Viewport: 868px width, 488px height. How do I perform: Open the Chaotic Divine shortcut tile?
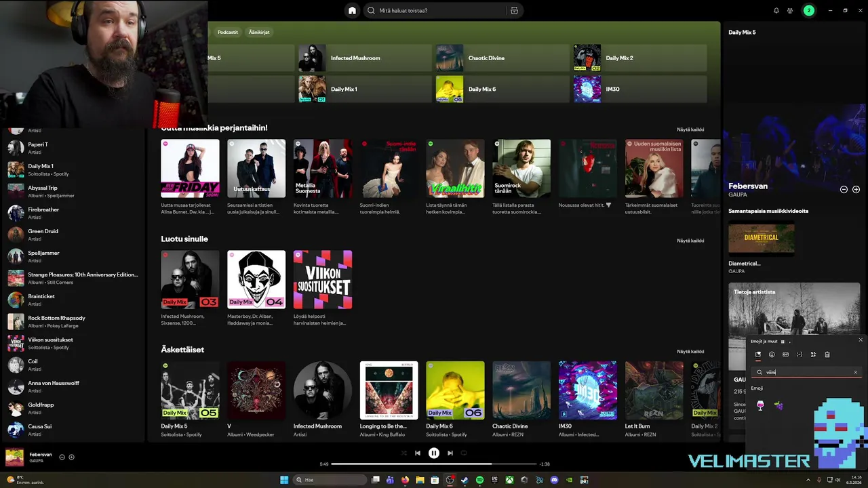click(x=501, y=58)
